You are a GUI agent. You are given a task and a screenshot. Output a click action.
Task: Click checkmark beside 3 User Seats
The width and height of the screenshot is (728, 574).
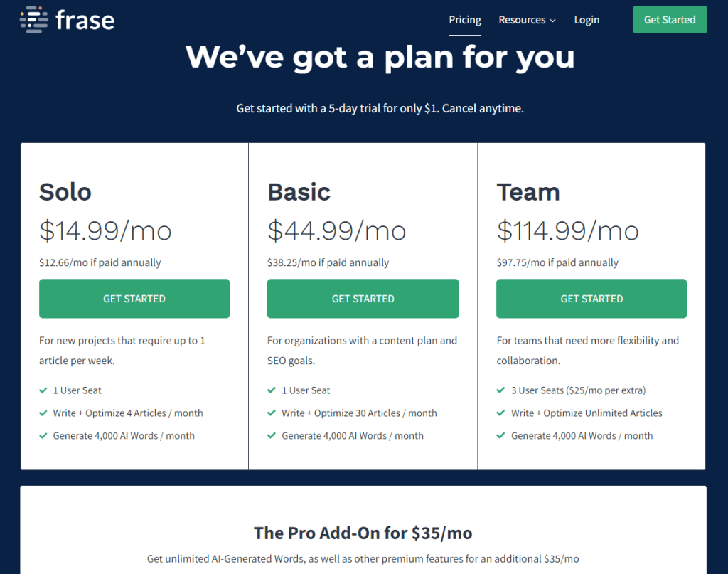point(501,390)
